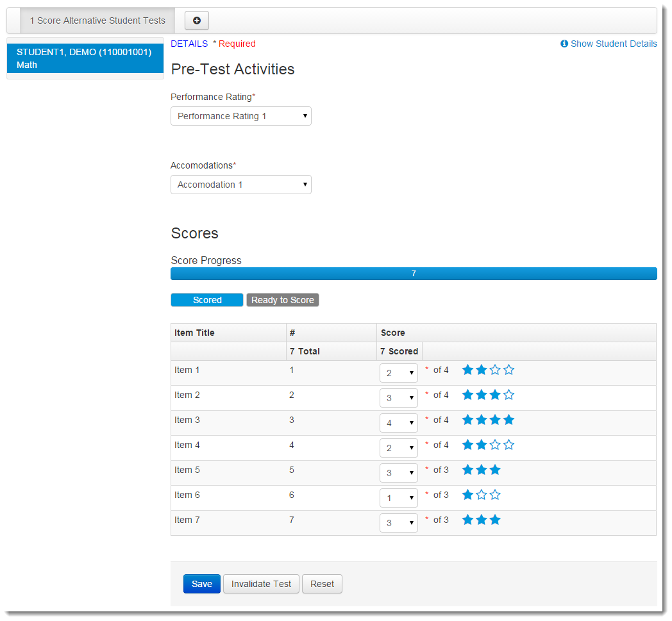Open the Performance Rating dropdown
This screenshot has height=621, width=672.
[x=240, y=116]
